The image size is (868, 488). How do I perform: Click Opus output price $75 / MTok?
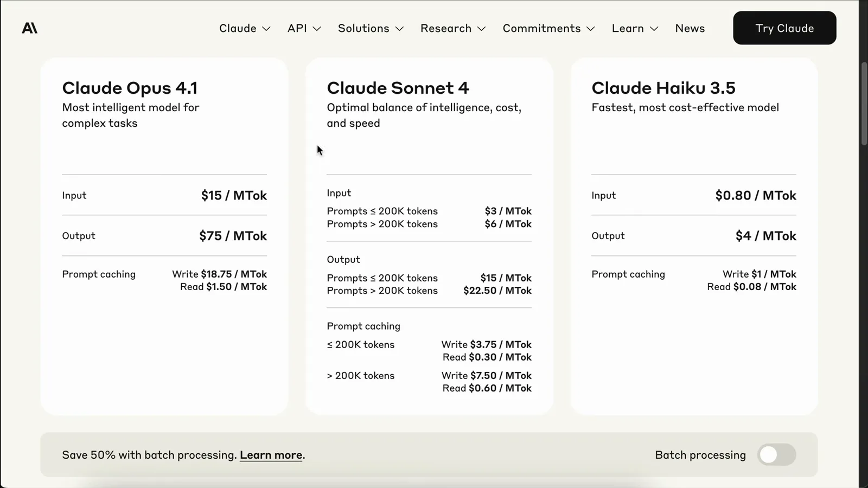point(233,236)
